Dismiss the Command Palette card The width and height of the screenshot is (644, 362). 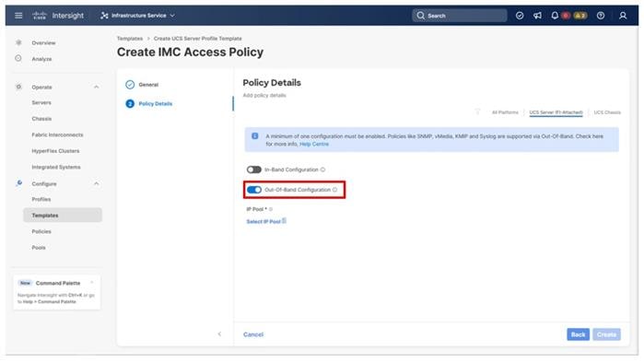pos(92,283)
